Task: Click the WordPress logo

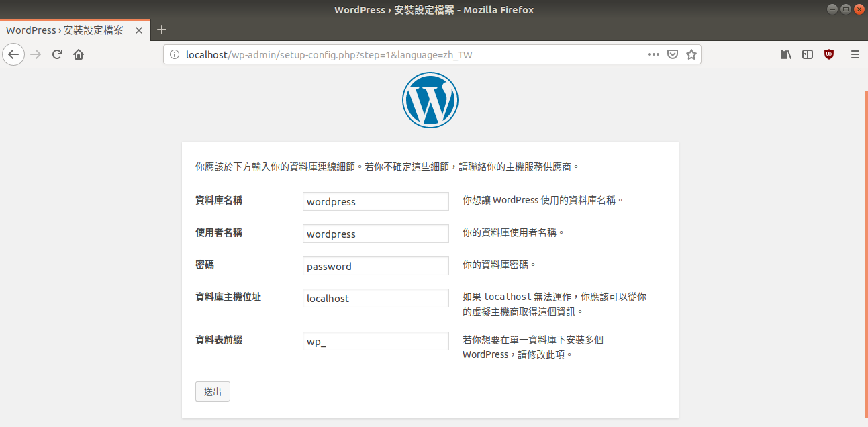Action: pos(430,100)
